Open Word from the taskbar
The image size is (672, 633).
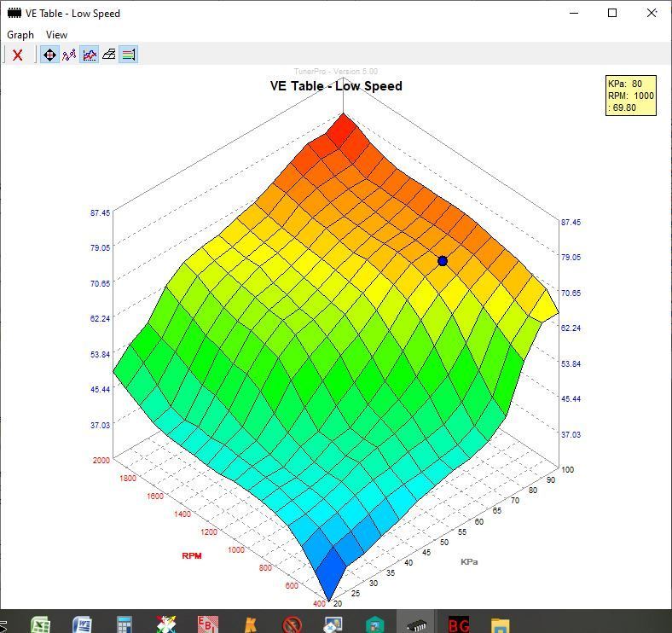pyautogui.click(x=82, y=624)
